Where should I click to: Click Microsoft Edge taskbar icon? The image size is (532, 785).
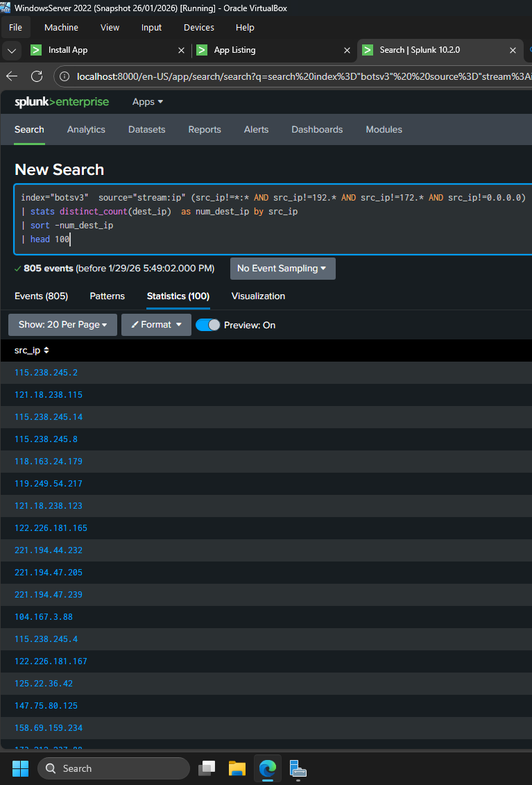coord(268,768)
